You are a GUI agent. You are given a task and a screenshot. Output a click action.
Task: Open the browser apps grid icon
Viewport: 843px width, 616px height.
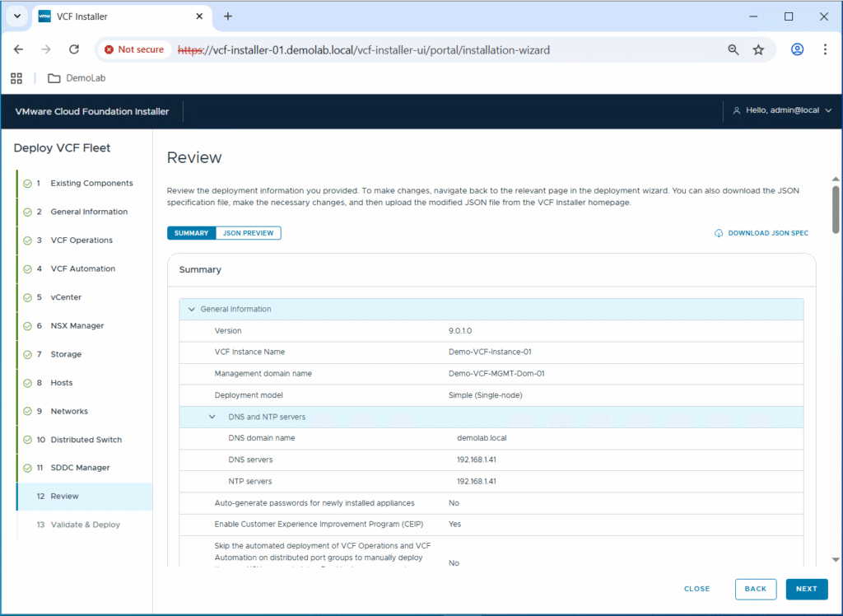(16, 78)
